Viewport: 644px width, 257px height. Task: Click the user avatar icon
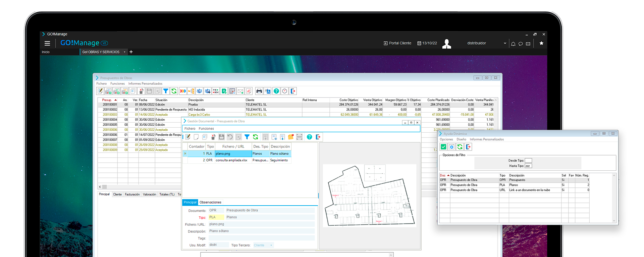tap(446, 44)
